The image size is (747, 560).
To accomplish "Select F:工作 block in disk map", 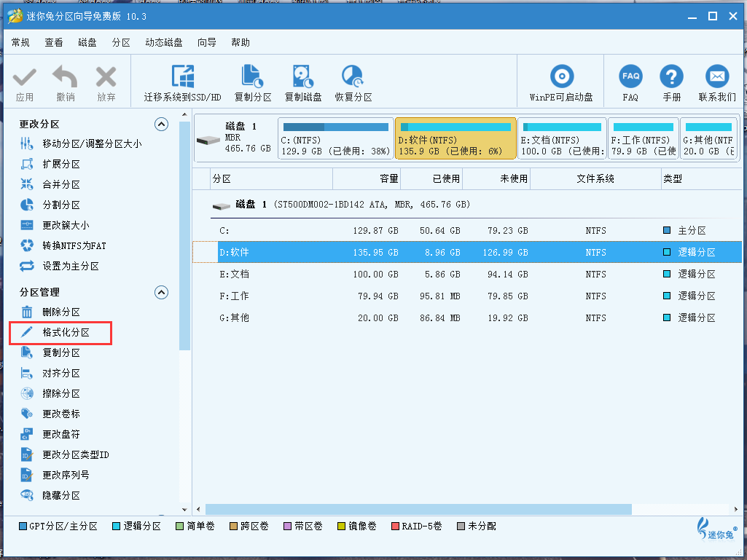I will 643,138.
